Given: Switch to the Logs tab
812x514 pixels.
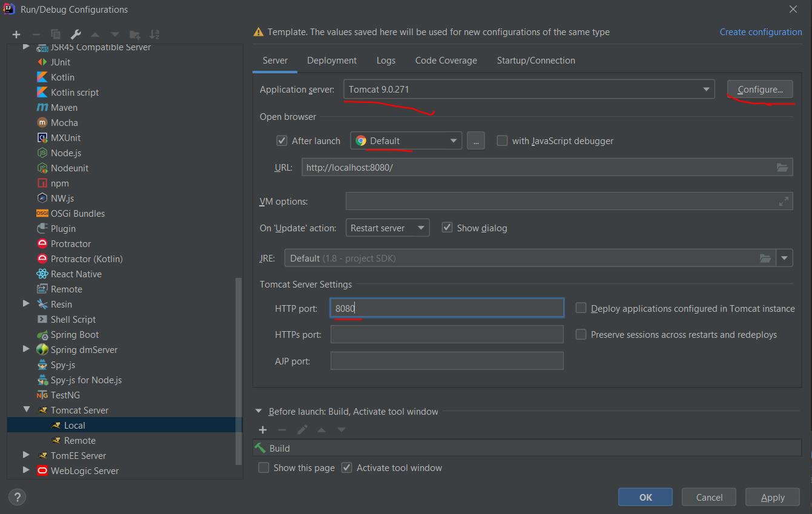Looking at the screenshot, I should (x=386, y=61).
